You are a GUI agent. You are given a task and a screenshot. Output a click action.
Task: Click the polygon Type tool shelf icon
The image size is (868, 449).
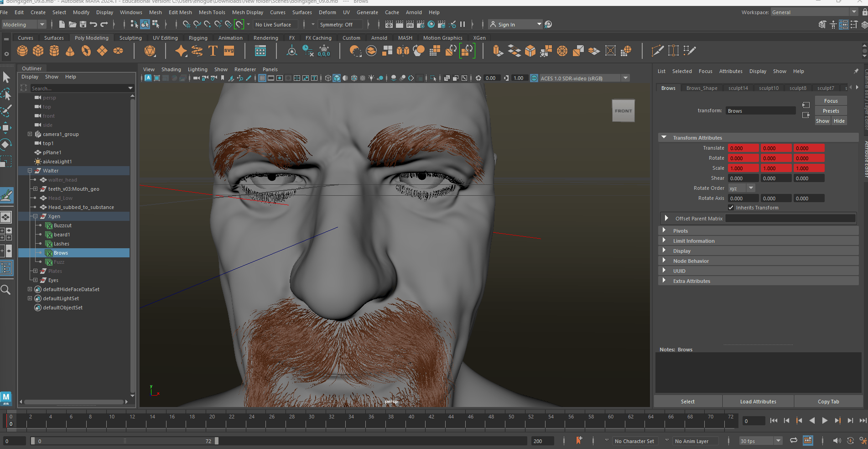pyautogui.click(x=213, y=51)
